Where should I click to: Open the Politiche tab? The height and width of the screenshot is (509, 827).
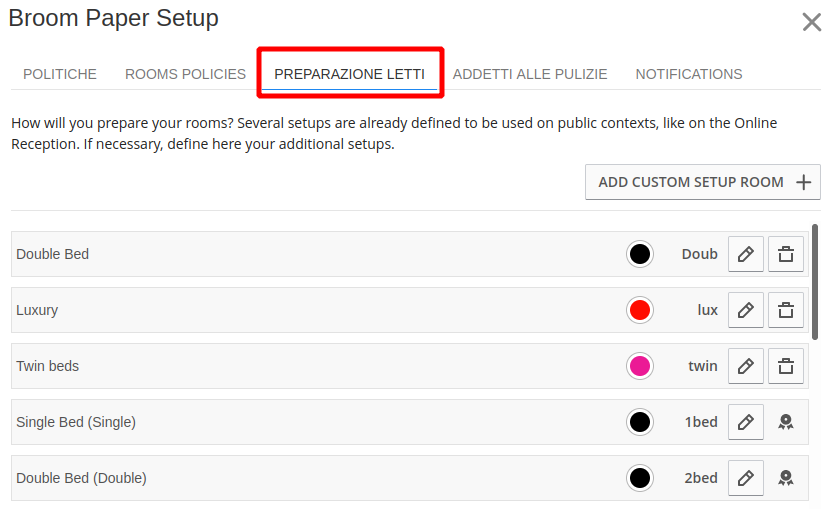[60, 74]
